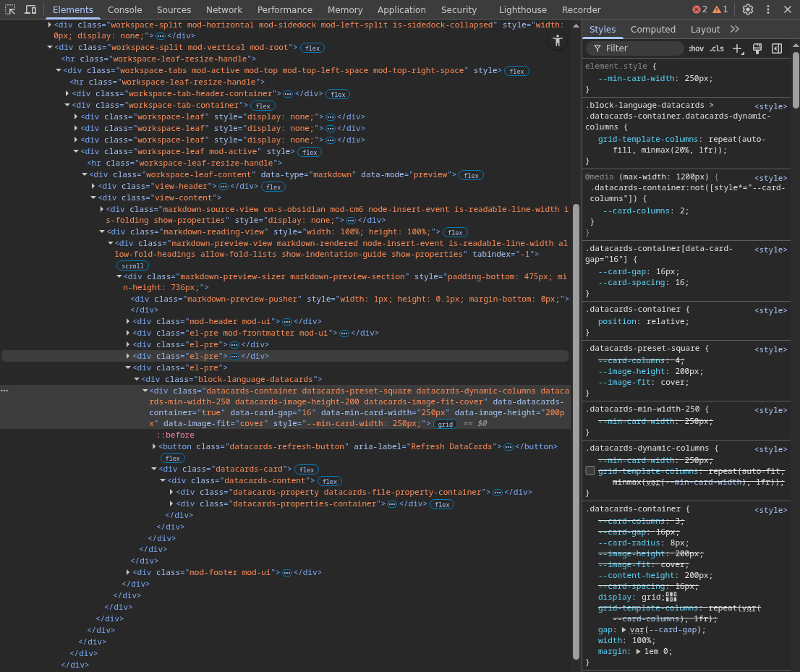Screen dimensions: 800x672
Task: Open the Computed tab
Action: (x=652, y=29)
